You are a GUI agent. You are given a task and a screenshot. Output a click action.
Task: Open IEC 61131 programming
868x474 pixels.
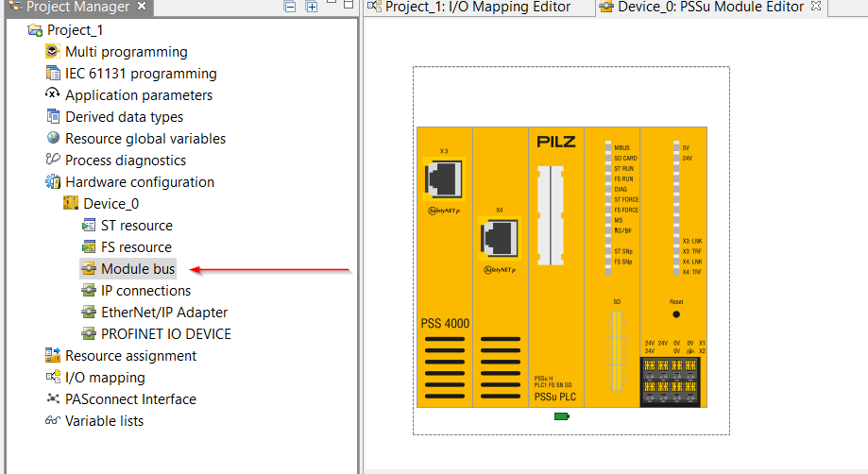pos(141,74)
